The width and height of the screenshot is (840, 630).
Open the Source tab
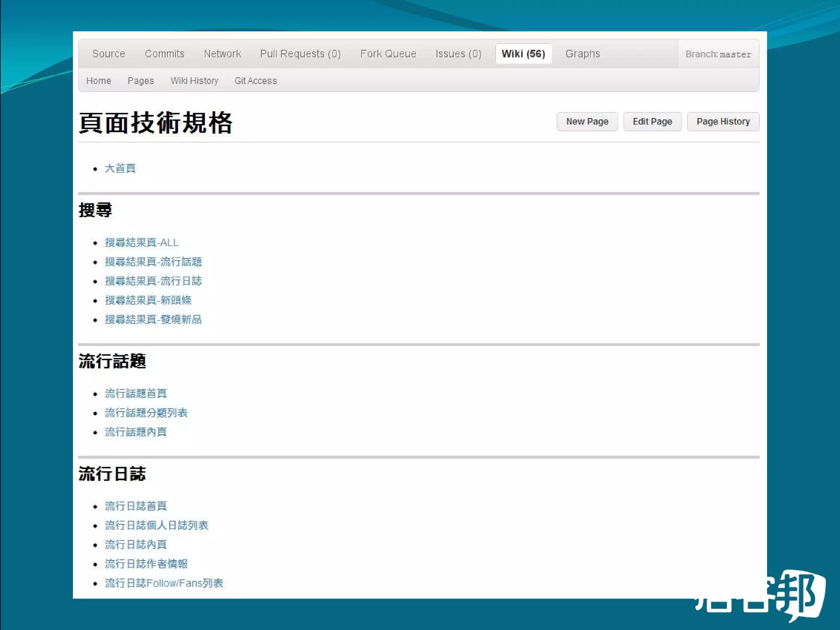point(108,54)
